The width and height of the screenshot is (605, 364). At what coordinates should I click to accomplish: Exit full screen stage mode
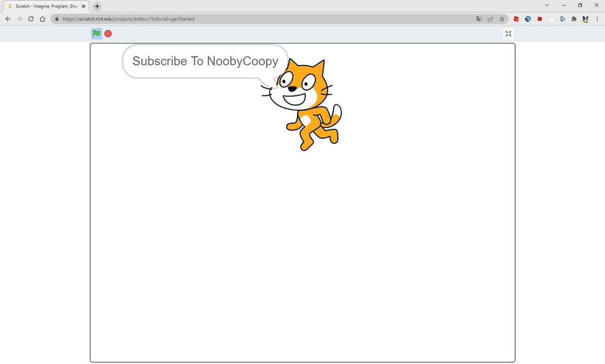509,34
